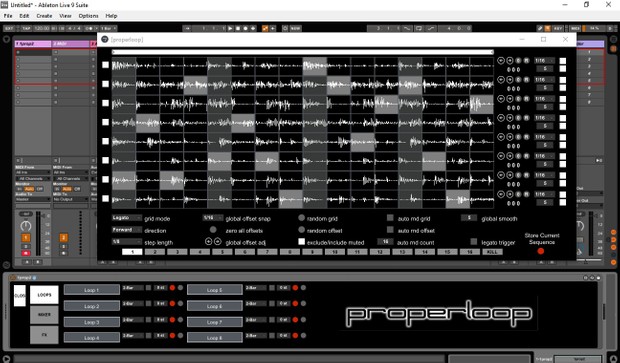Click the zero all offsets circle button
The width and height of the screenshot is (620, 363).
click(x=213, y=229)
